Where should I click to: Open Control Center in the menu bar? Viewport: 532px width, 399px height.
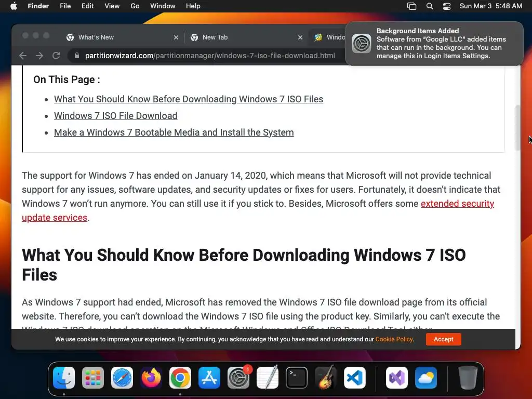[x=446, y=6]
